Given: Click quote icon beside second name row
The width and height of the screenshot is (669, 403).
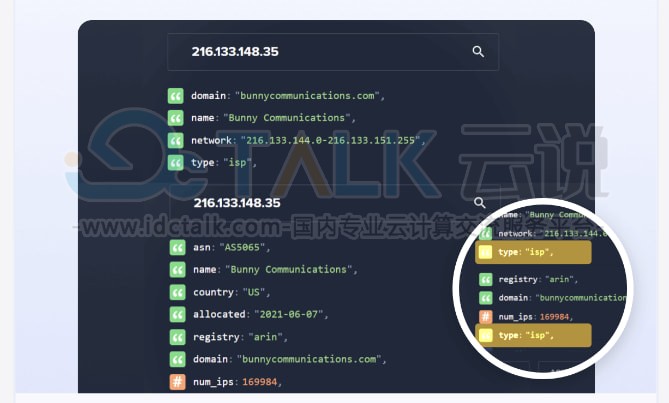Looking at the screenshot, I should point(177,270).
